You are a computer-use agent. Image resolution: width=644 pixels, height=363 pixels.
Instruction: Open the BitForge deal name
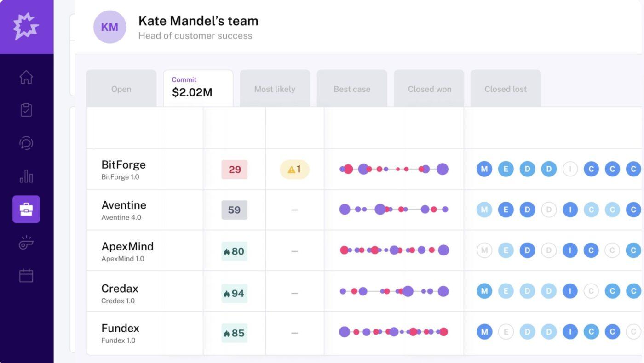tap(123, 165)
